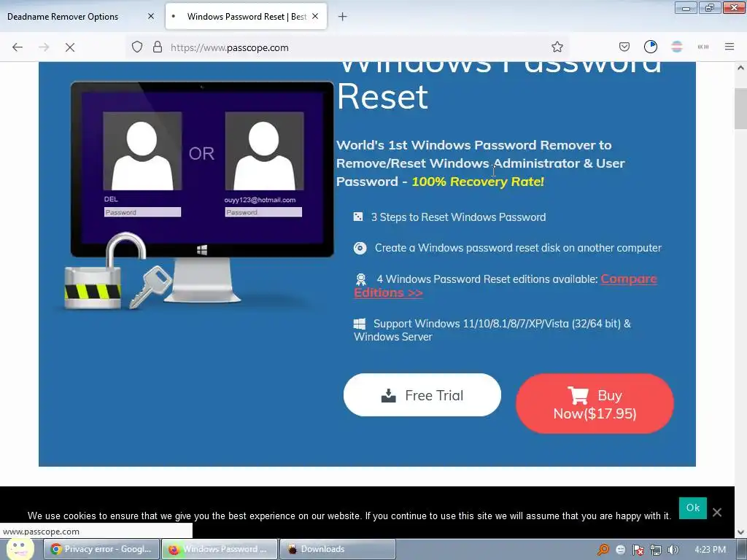The image size is (747, 560).
Task: Click the disc icon beside Create a Windows
Action: 360,248
